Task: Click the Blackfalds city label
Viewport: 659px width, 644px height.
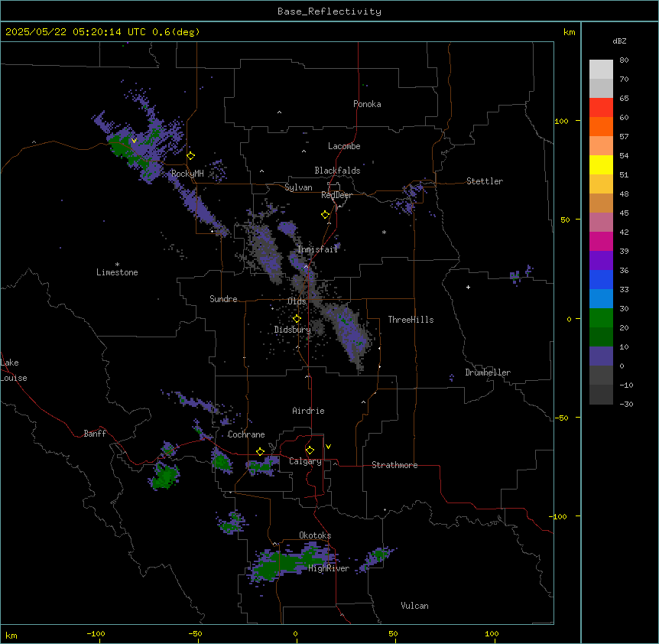Action: 337,171
